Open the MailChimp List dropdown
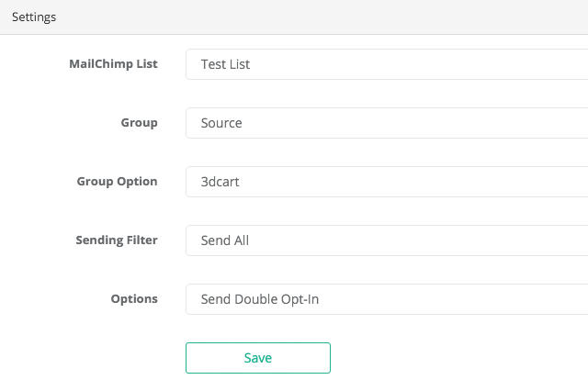Viewport: 588px width, 391px height. (386, 64)
